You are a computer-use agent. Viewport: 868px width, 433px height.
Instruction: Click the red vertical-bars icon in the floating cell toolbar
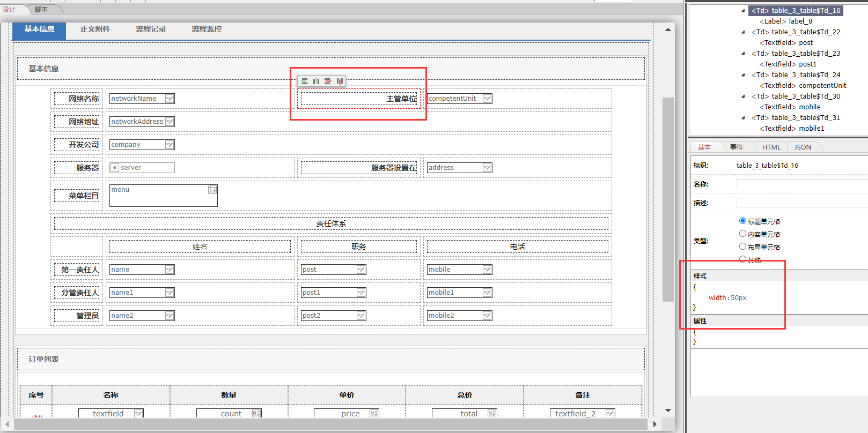click(x=340, y=81)
